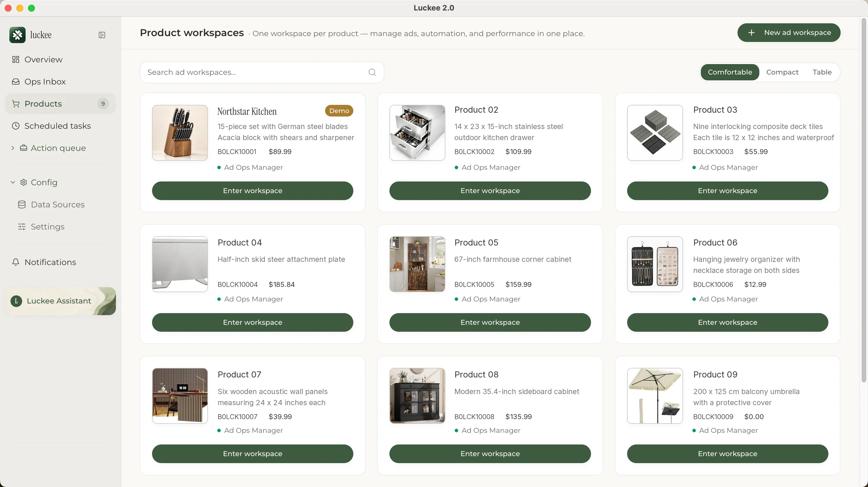Click the Search ad workspaces field
This screenshot has height=487, width=868.
click(262, 72)
